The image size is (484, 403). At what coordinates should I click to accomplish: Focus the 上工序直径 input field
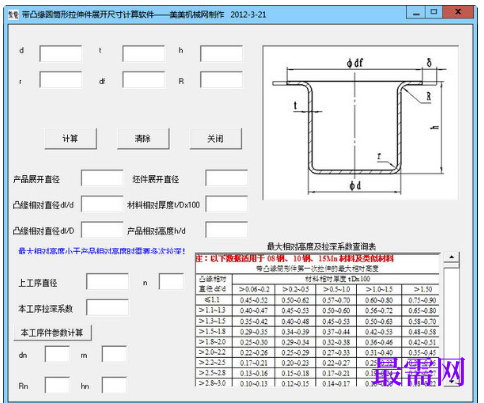(107, 282)
